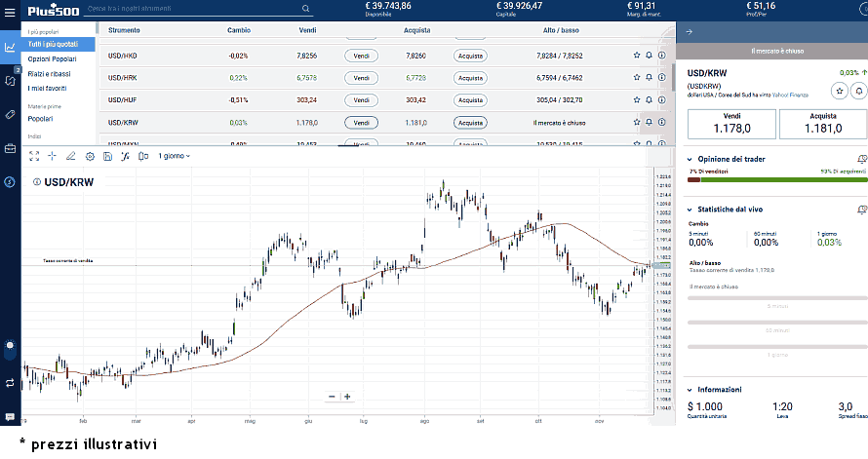Open the chat icon in sidebar
Viewport: 868px width, 459px height.
point(10,417)
